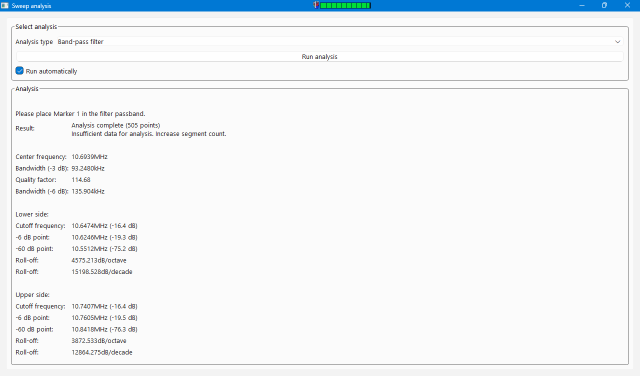Image resolution: width=640 pixels, height=376 pixels.
Task: Click the 'Analysis complete (505 points)' result text
Action: [116, 125]
